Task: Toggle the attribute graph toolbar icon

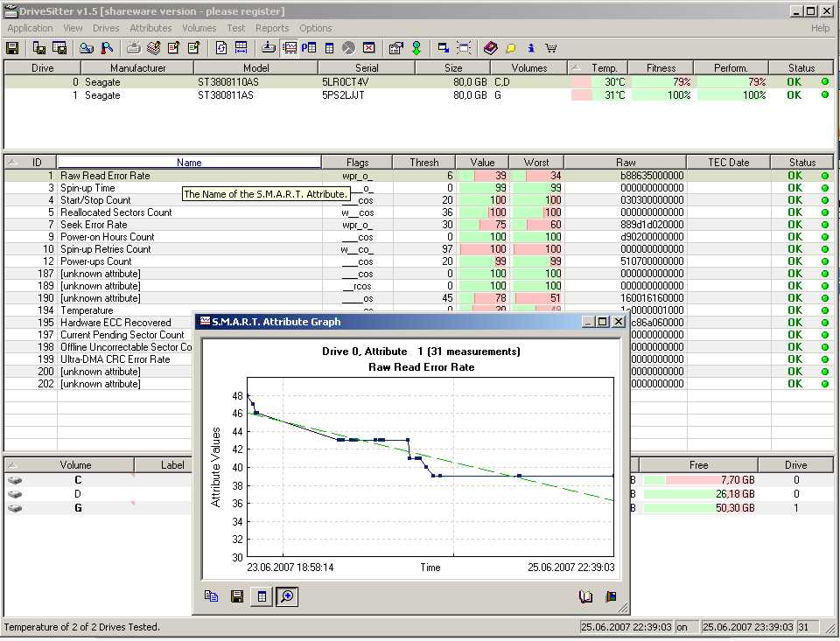Action: (290, 48)
